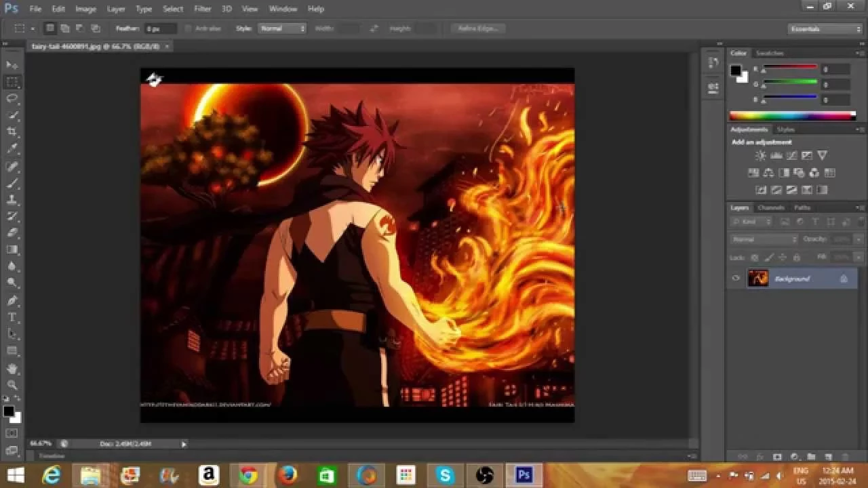The image size is (868, 488).
Task: Open the History panel icon
Action: click(x=713, y=63)
